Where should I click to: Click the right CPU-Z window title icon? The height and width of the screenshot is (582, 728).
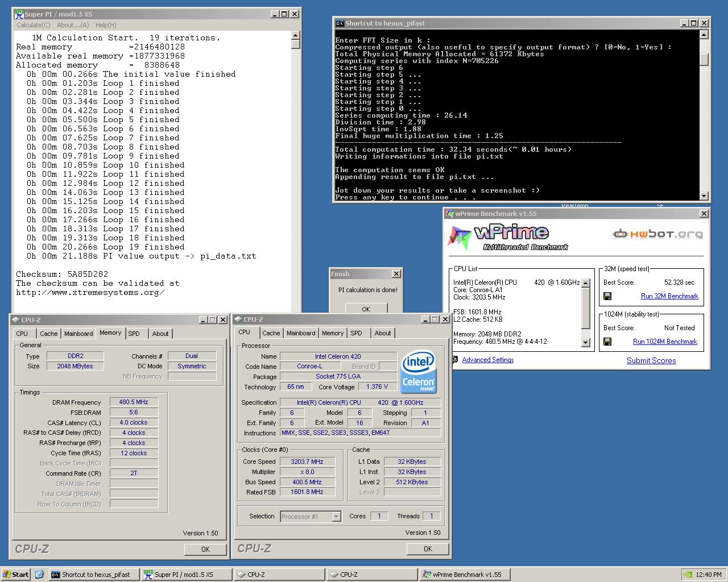pos(238,319)
